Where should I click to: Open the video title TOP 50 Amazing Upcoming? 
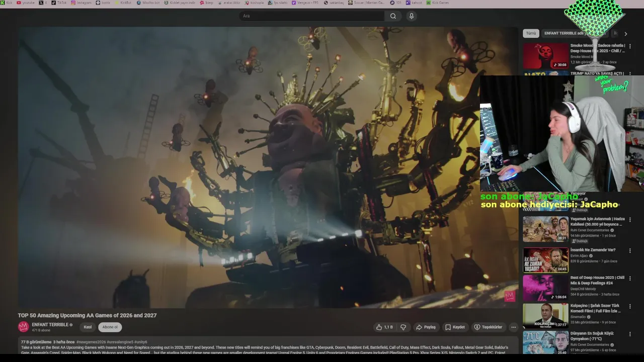pos(87,315)
